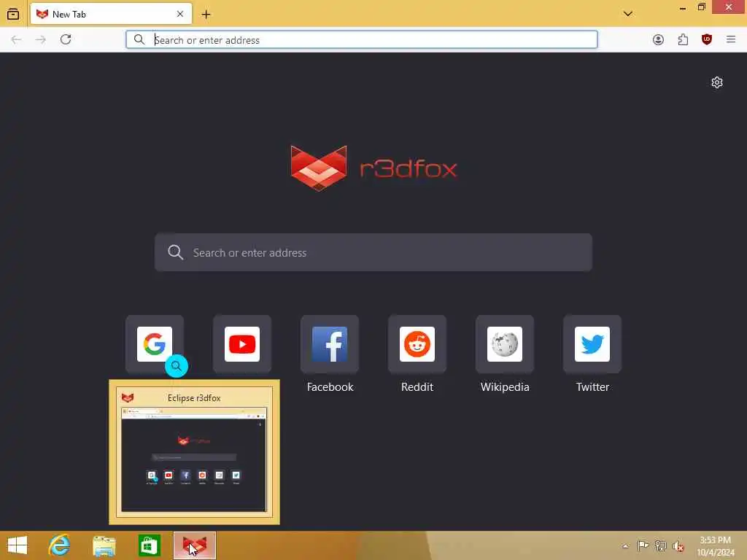This screenshot has width=747, height=560.
Task: Open the hamburger application menu
Action: [x=731, y=39]
